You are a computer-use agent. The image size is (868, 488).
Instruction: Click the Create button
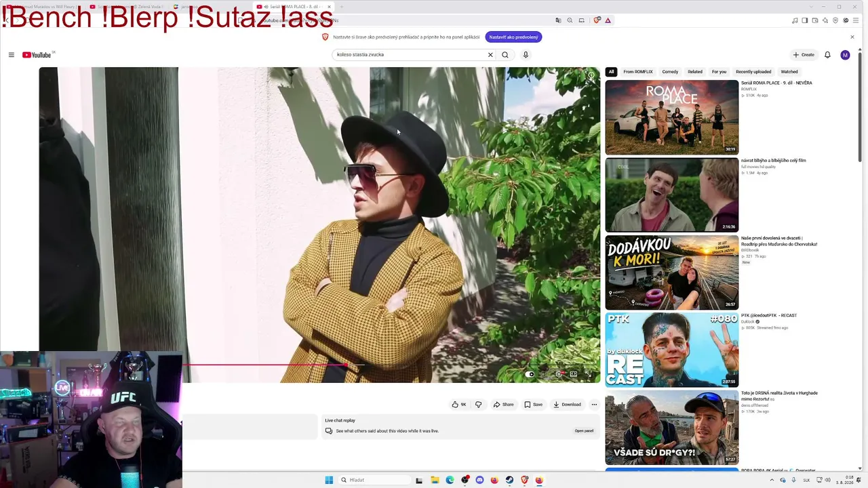point(804,55)
